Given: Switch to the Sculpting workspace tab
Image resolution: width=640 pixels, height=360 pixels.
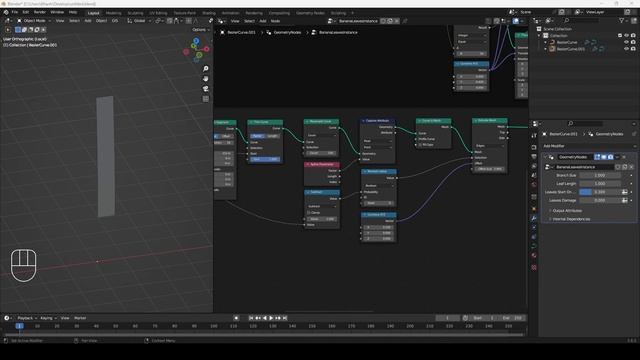Looking at the screenshot, I should (x=135, y=13).
